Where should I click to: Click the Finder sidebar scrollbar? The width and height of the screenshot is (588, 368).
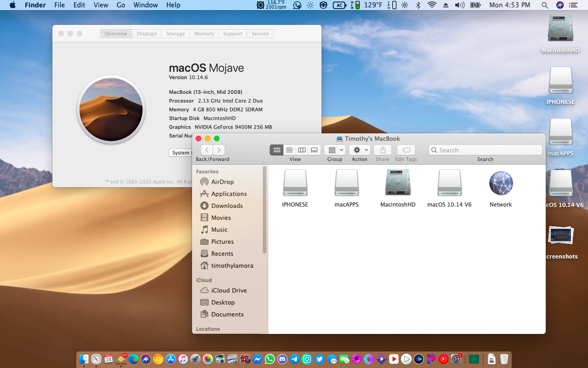tap(265, 210)
